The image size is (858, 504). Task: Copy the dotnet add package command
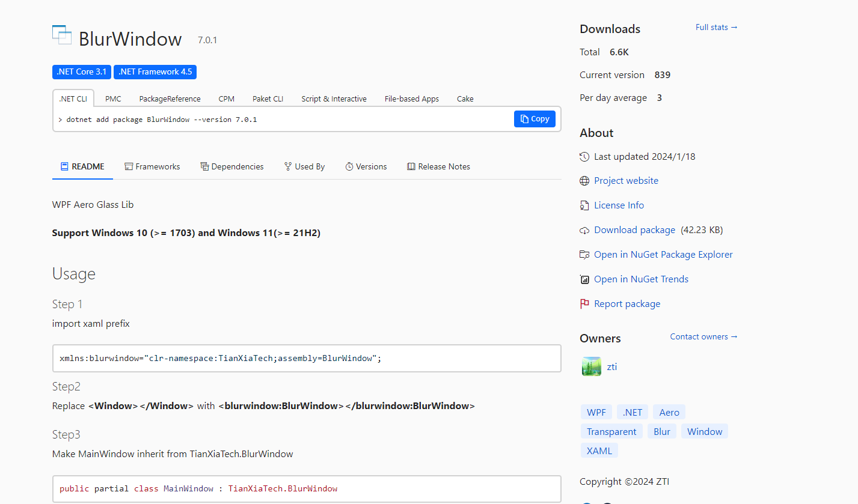535,119
